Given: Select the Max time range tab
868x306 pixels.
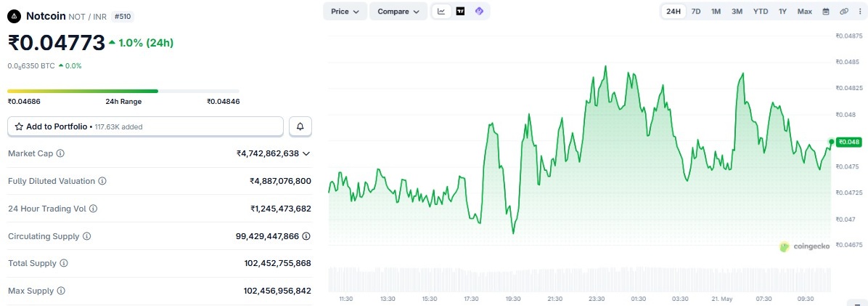Looking at the screenshot, I should (x=805, y=11).
